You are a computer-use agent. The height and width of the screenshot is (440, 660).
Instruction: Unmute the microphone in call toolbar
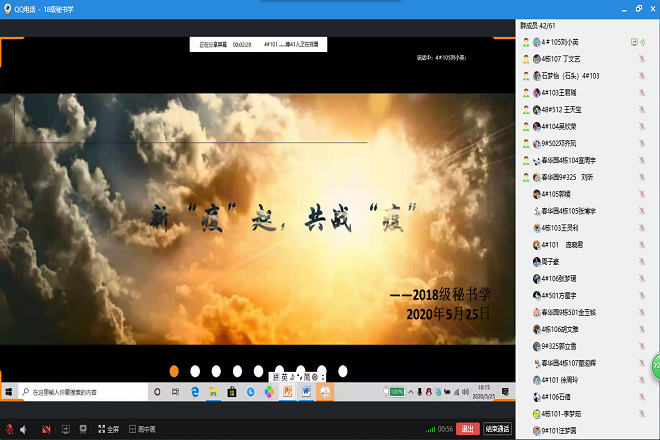point(10,429)
